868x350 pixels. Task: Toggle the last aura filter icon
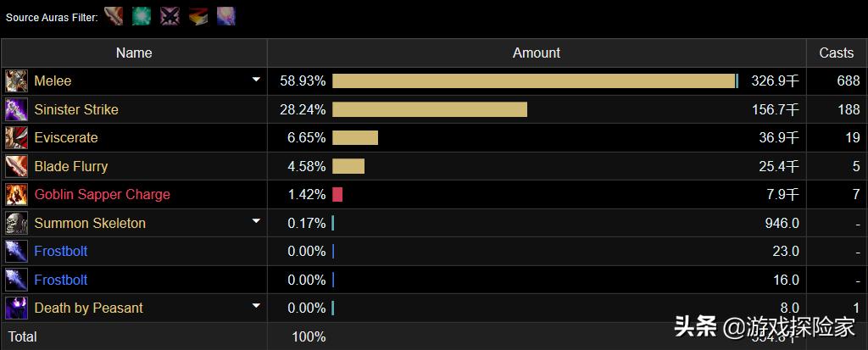(225, 16)
